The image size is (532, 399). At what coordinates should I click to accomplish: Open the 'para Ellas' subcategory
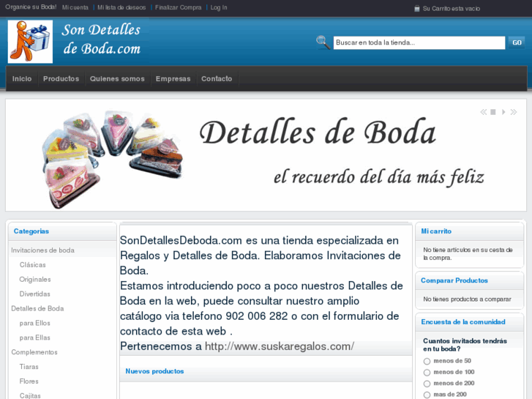pyautogui.click(x=34, y=338)
